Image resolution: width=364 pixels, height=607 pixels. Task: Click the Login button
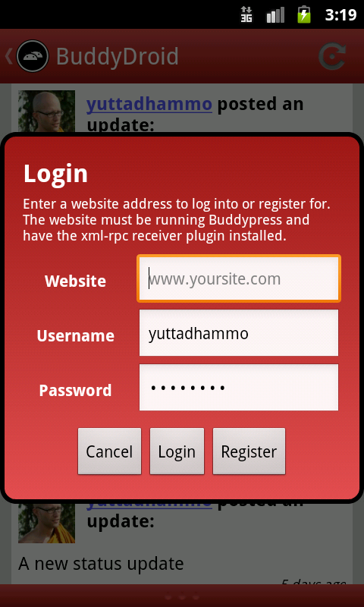pos(177,451)
